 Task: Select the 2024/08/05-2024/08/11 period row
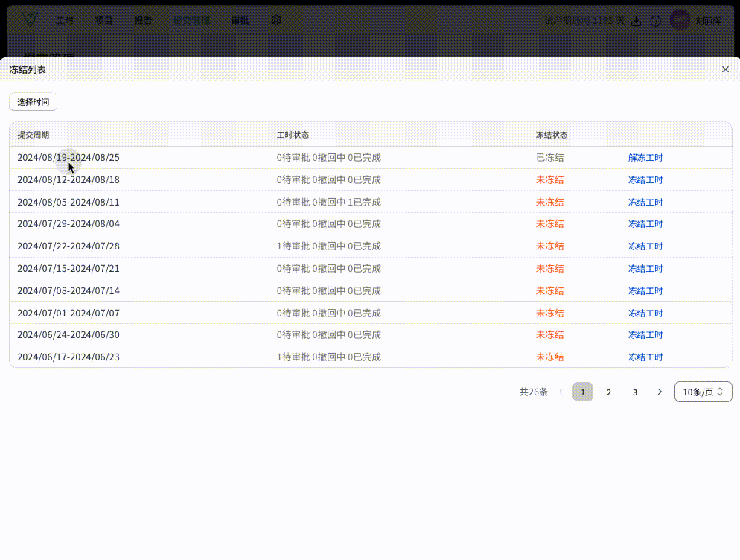[68, 203]
